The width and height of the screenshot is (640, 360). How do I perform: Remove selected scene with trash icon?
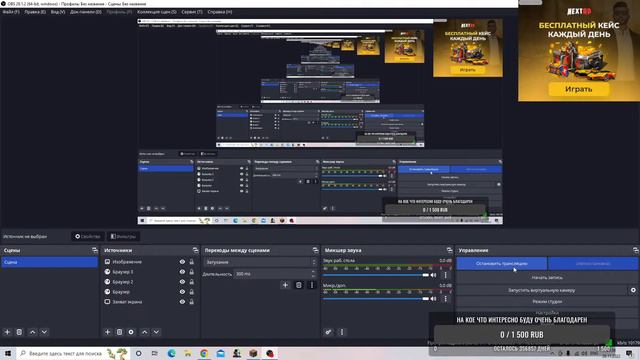point(19,332)
